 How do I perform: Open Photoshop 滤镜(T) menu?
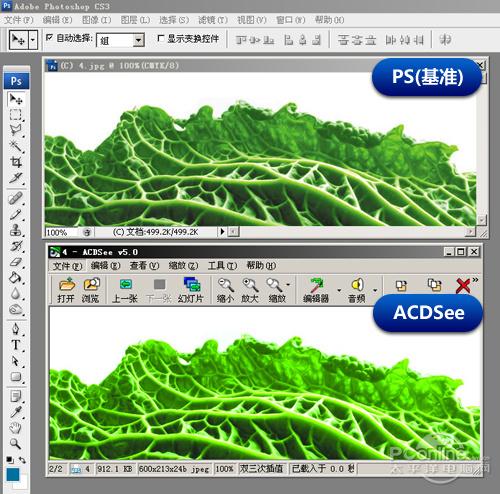point(213,20)
